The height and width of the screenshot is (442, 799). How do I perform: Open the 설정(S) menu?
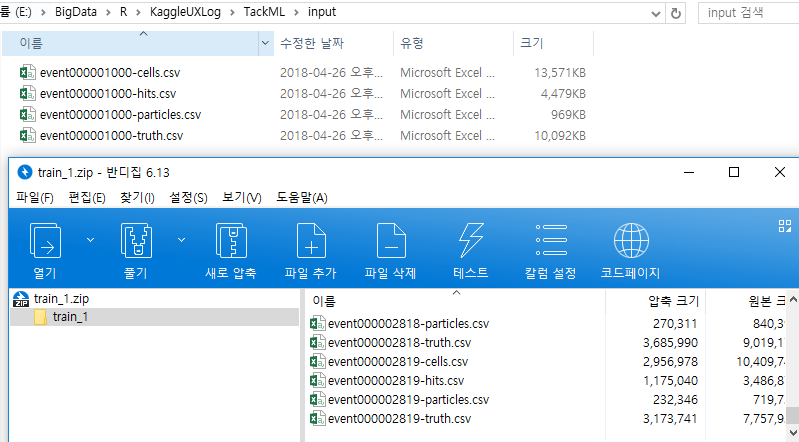tap(189, 198)
